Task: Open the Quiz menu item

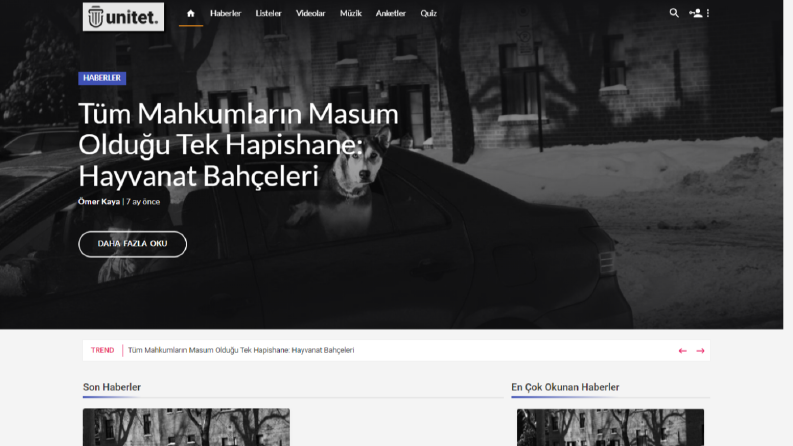Action: 428,14
